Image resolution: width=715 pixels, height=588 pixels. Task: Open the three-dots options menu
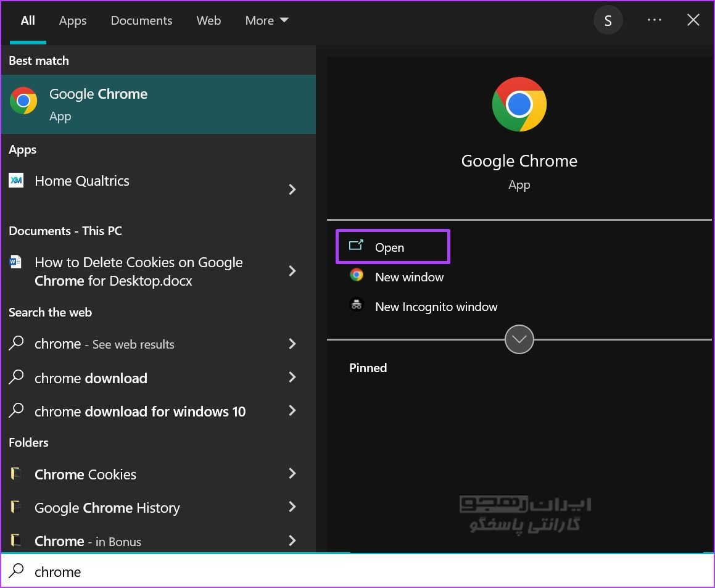[655, 20]
